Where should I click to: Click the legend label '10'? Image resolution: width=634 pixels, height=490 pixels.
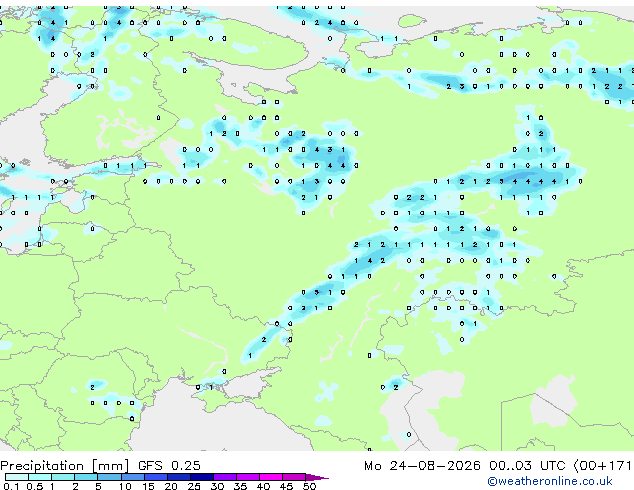(125, 486)
